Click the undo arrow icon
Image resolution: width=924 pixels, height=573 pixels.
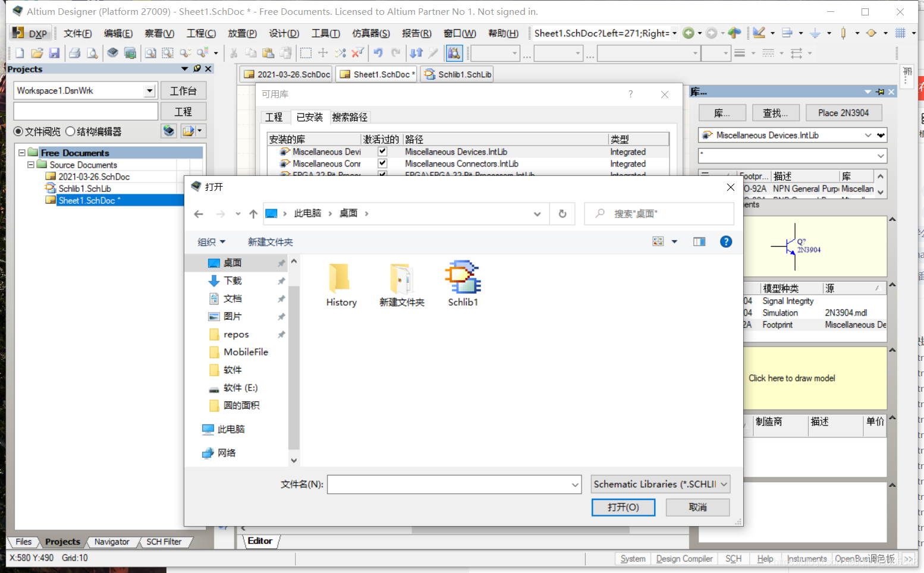pos(378,53)
